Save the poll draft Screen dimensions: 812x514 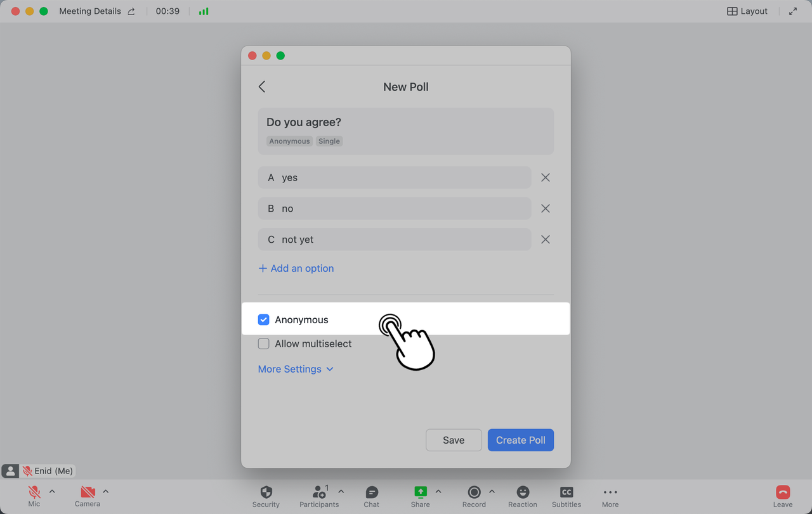click(454, 440)
